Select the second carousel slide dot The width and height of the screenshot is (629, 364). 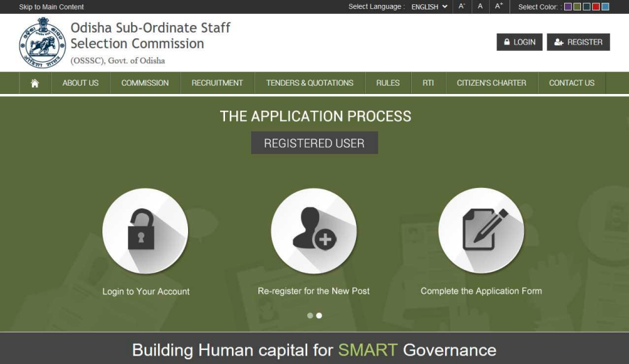(319, 315)
